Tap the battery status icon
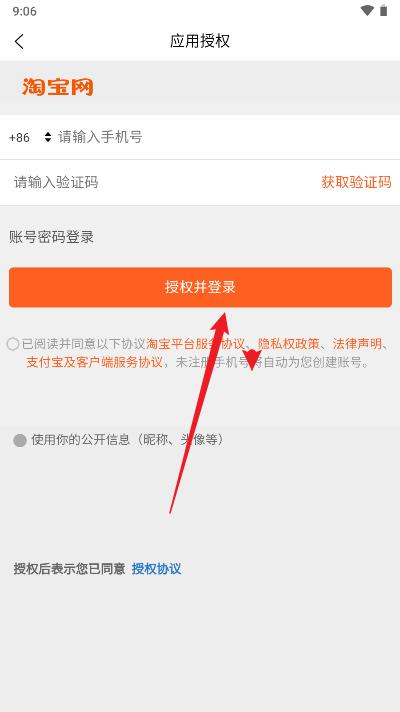The width and height of the screenshot is (400, 712). (x=384, y=10)
